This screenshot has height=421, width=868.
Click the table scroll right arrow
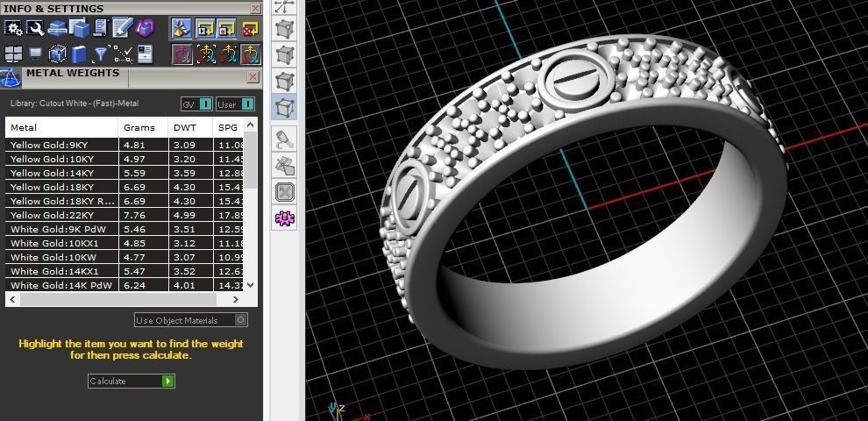pos(236,299)
